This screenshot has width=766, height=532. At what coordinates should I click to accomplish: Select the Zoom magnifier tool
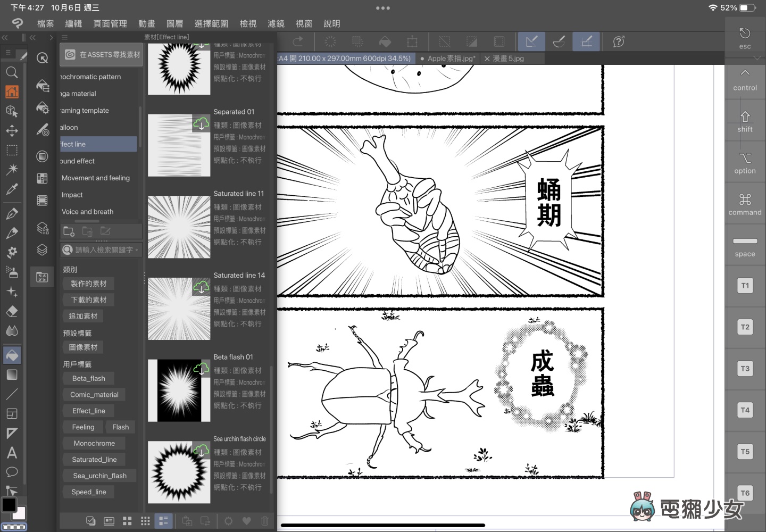pos(12,72)
